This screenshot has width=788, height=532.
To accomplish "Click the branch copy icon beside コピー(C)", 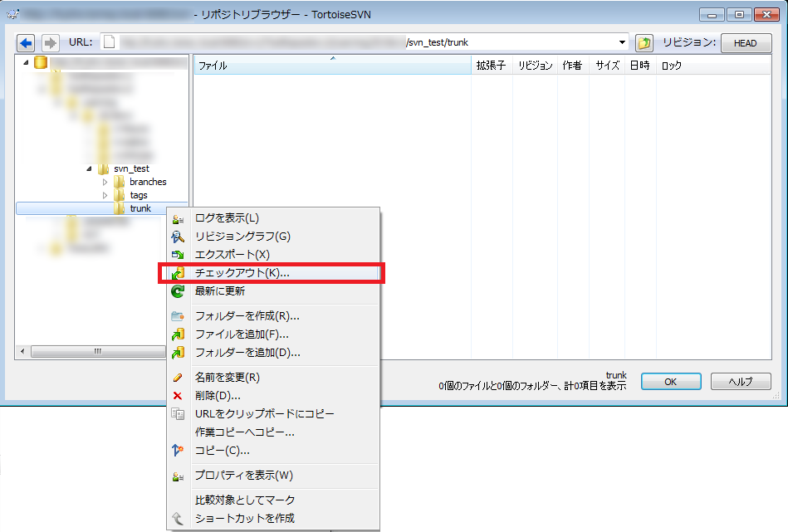I will [x=178, y=451].
